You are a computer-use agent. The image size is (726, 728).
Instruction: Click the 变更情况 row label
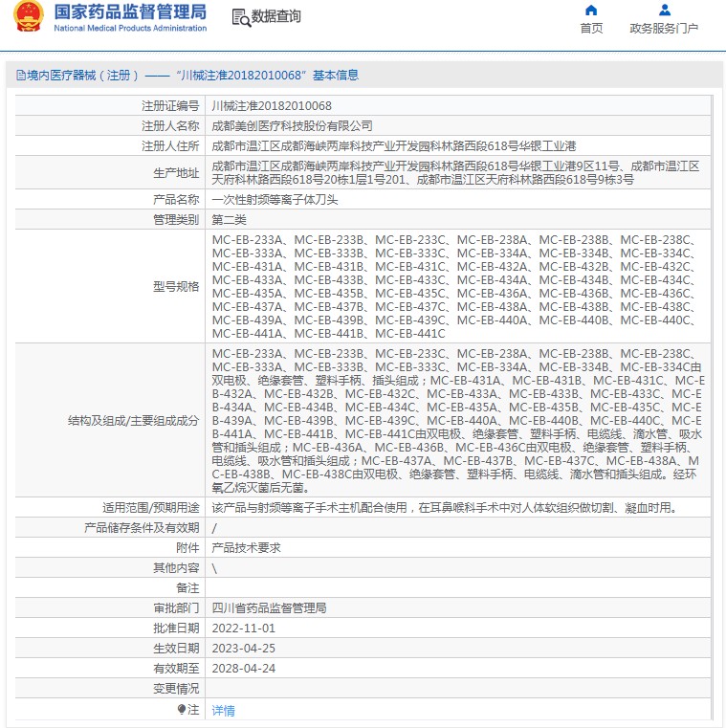click(x=176, y=689)
